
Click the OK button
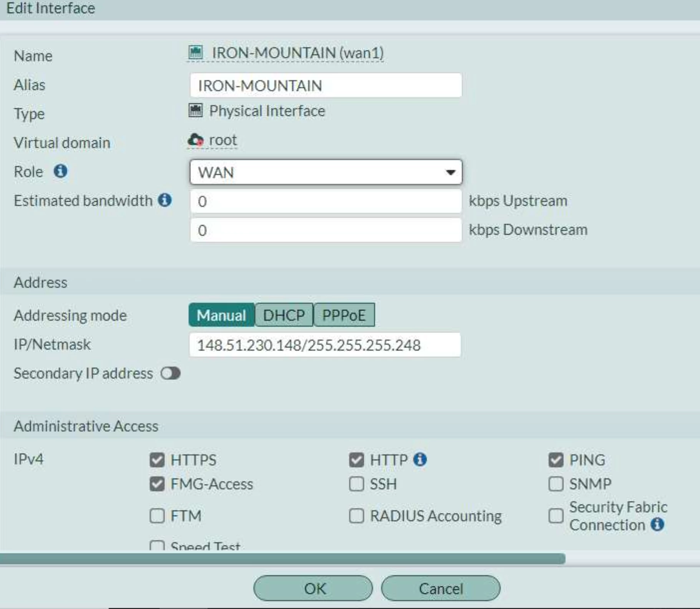tap(313, 588)
